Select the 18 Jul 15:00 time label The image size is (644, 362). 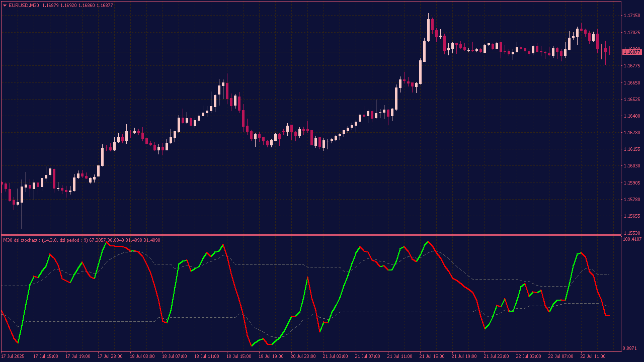239,356
